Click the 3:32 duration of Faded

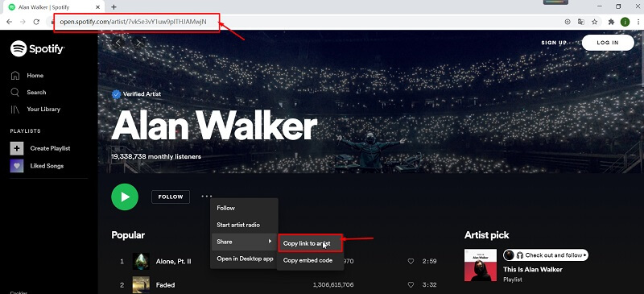430,284
